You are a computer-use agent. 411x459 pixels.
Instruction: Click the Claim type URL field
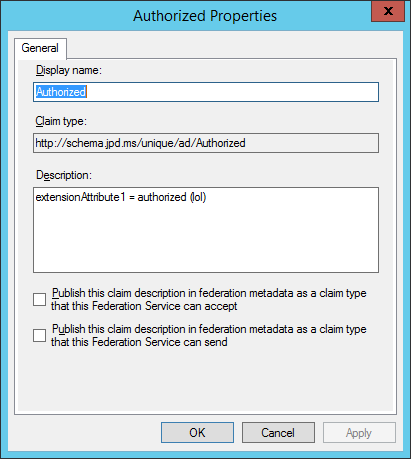coord(206,143)
